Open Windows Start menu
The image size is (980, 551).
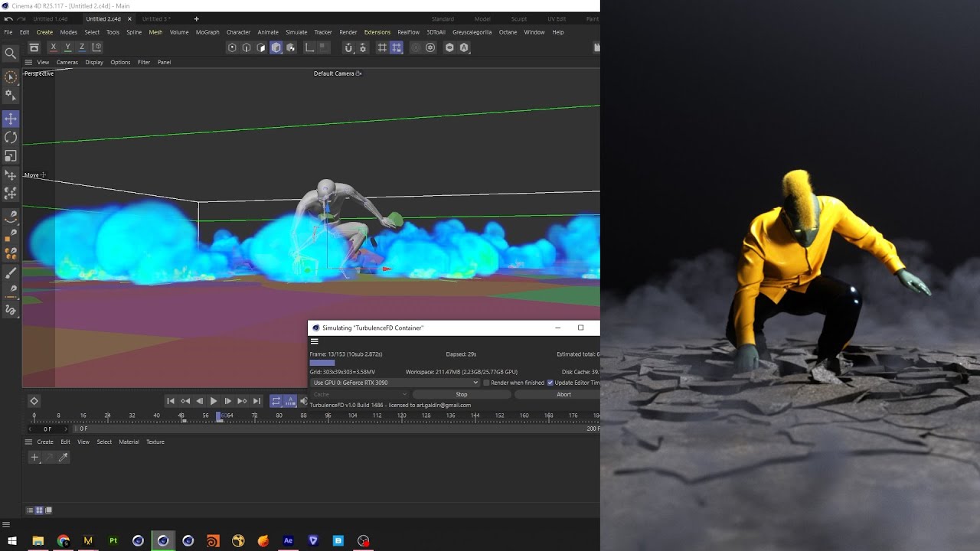click(x=12, y=541)
